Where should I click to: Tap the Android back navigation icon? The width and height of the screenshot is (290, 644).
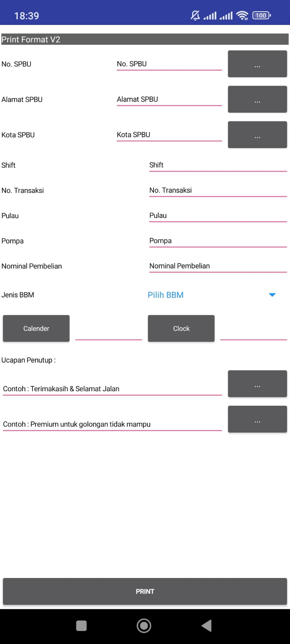point(207,625)
